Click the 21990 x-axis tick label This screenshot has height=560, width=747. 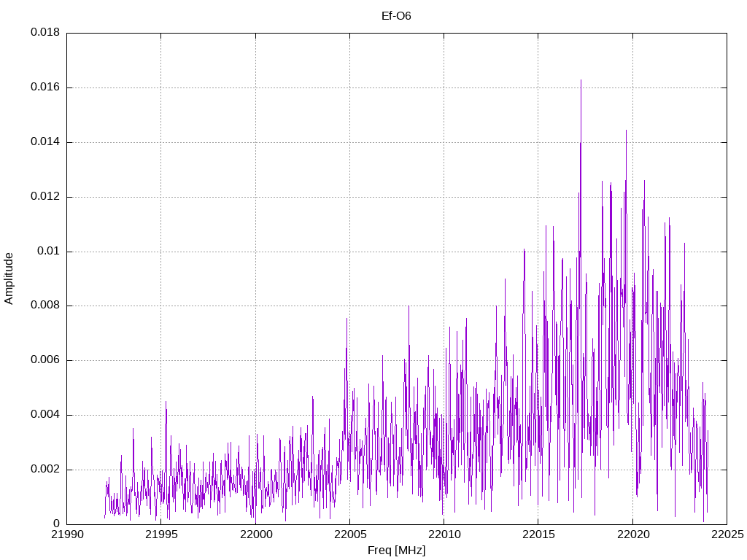tap(66, 534)
